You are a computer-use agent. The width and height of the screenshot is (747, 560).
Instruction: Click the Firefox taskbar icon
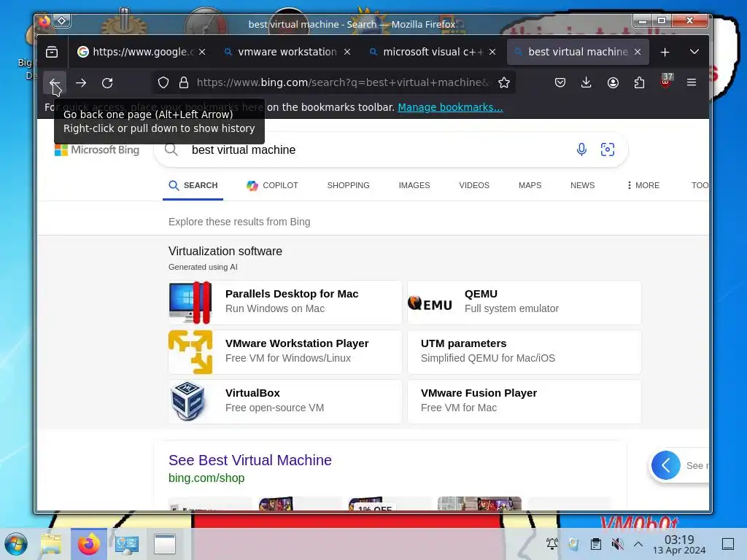89,544
